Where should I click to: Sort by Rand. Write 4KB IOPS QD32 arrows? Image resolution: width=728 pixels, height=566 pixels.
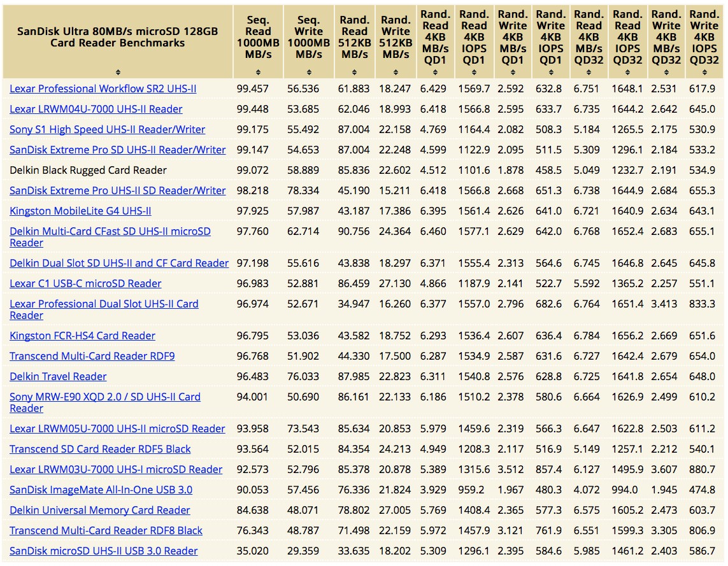click(704, 72)
